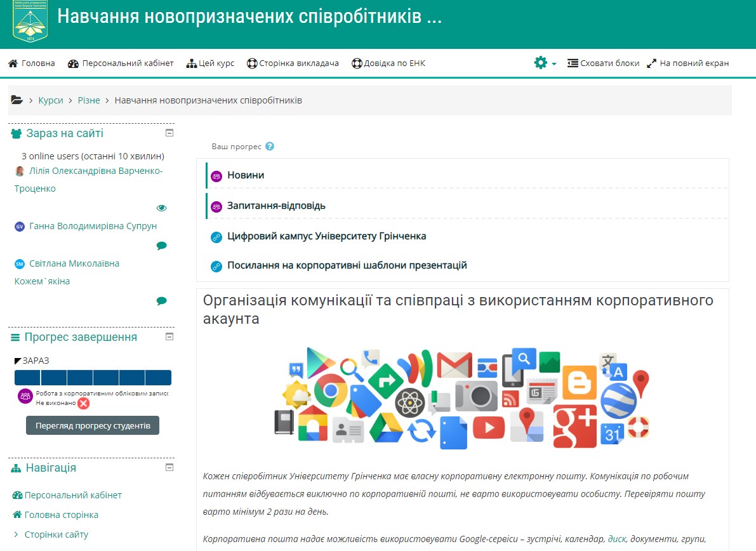Click the help question mark beside Ваш прогрес
This screenshot has width=756, height=551.
click(269, 146)
